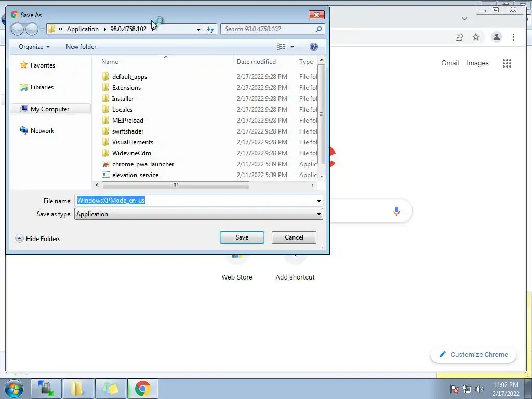Click the vertical scrollbar down arrow in file list
The height and width of the screenshot is (399, 532).
coord(322,176)
